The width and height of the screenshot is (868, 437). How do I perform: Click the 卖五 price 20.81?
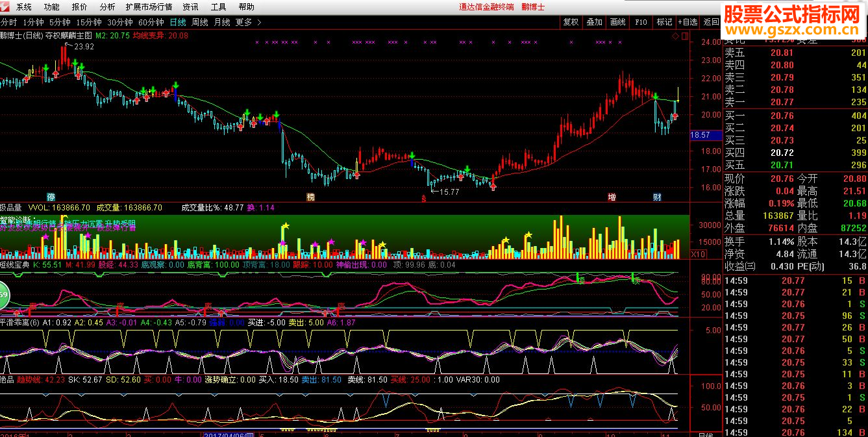tap(782, 53)
